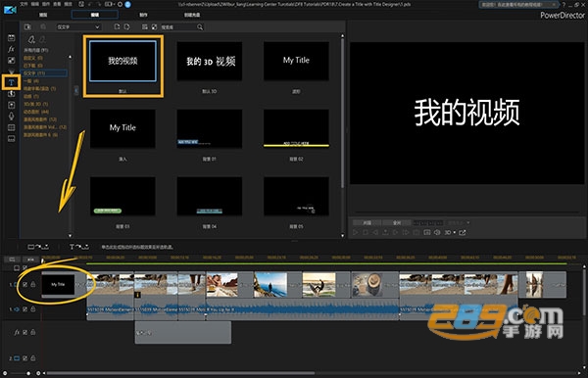Open the Media Room icon in the sidebar
This screenshot has width=588, height=378.
click(11, 38)
